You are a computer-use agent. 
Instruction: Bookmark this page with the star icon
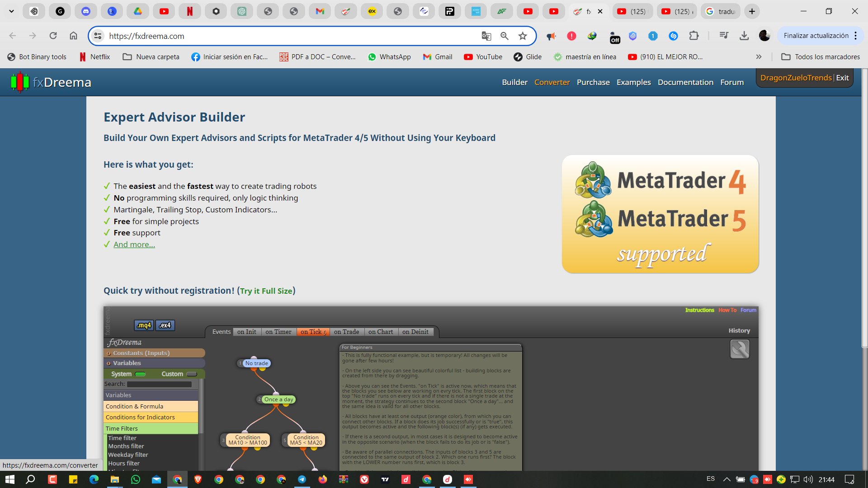(523, 36)
